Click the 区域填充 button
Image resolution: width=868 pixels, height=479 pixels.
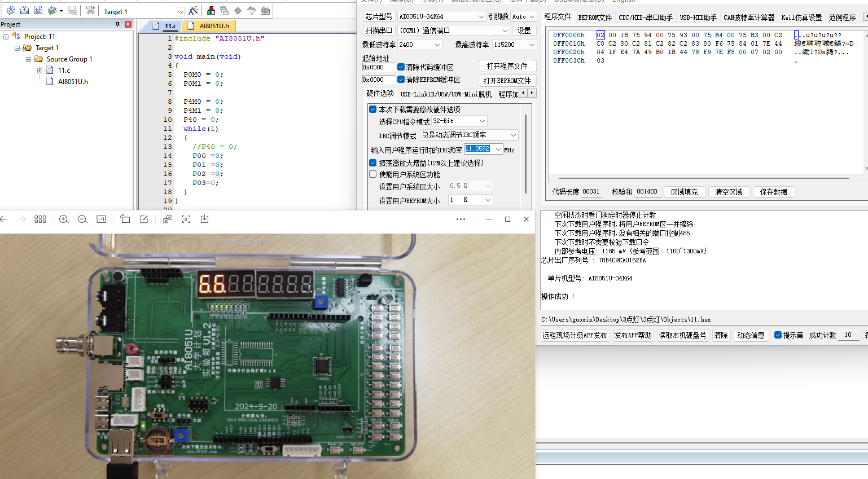(x=685, y=192)
